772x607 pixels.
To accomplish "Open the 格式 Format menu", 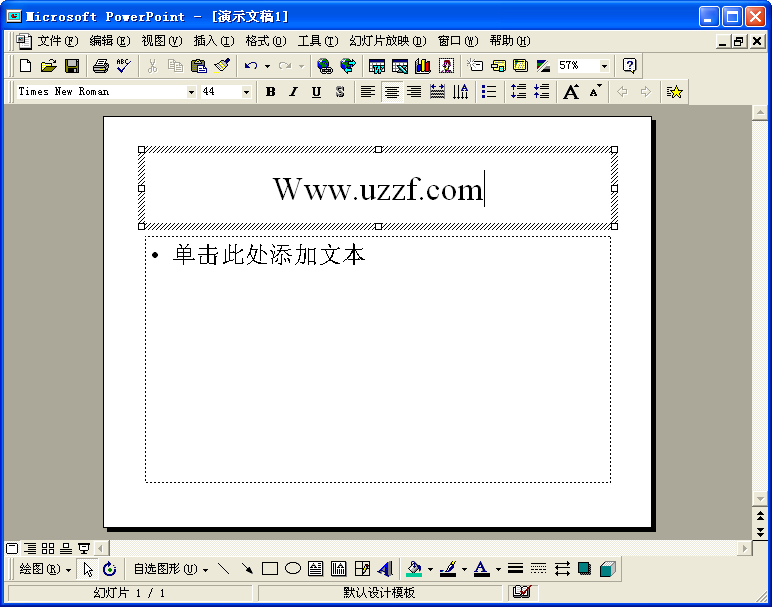I will 266,41.
